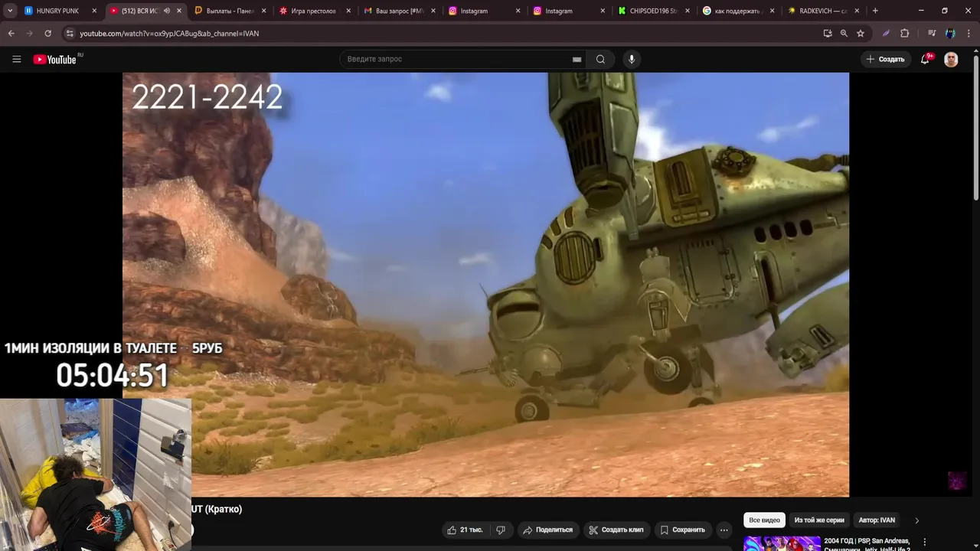Open the tab search dropdown arrow
This screenshot has height=551, width=980.
tap(10, 11)
